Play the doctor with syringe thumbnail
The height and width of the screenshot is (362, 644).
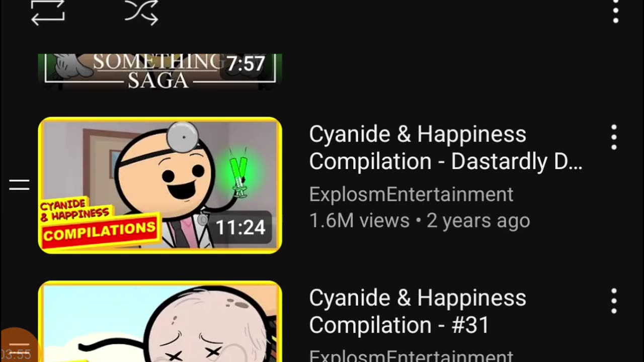point(160,185)
